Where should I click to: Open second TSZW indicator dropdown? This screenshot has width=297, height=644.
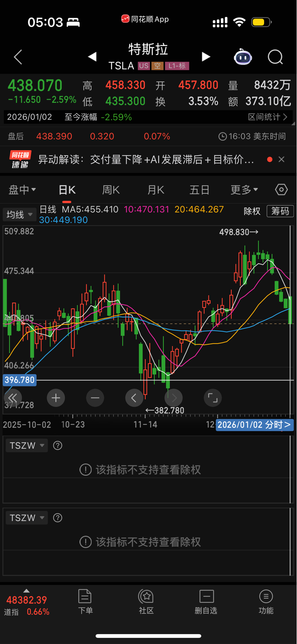(x=27, y=518)
